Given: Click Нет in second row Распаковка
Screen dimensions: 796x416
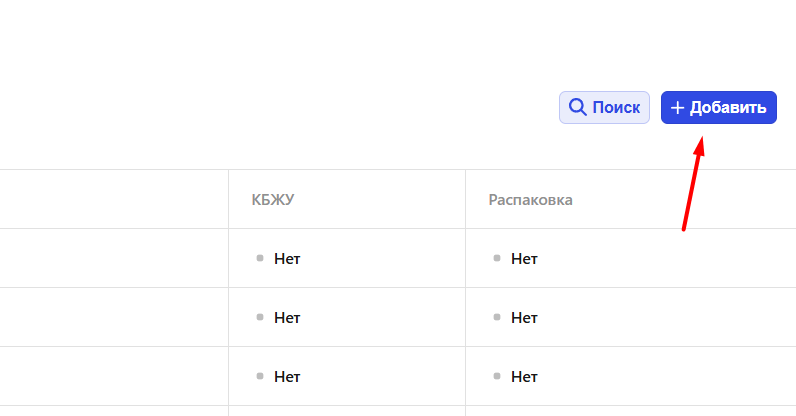Looking at the screenshot, I should [x=524, y=317].
